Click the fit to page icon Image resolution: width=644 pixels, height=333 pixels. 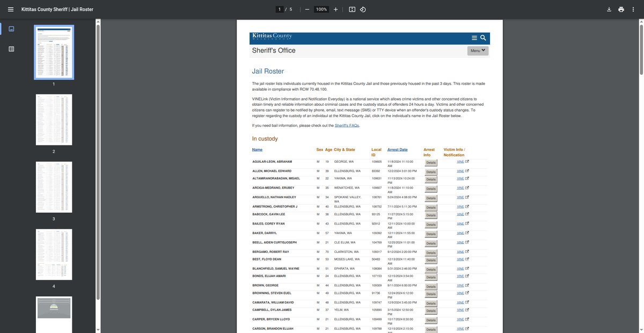[352, 9]
